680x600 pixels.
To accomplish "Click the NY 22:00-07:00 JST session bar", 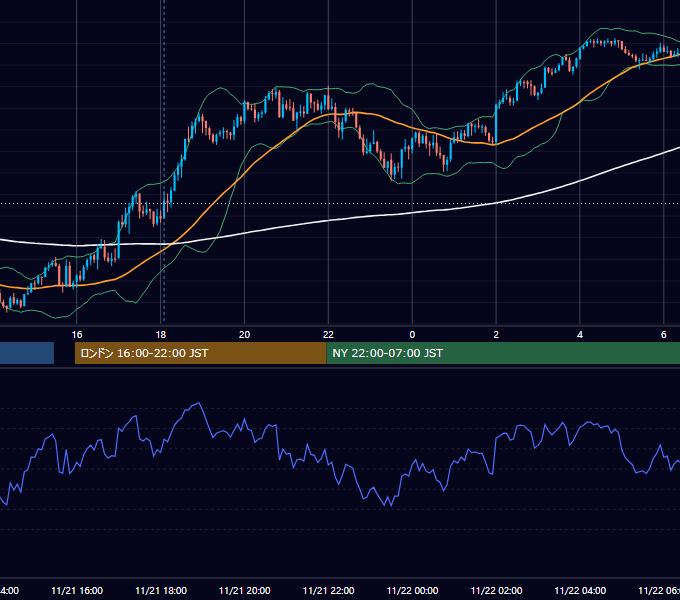I will click(503, 353).
